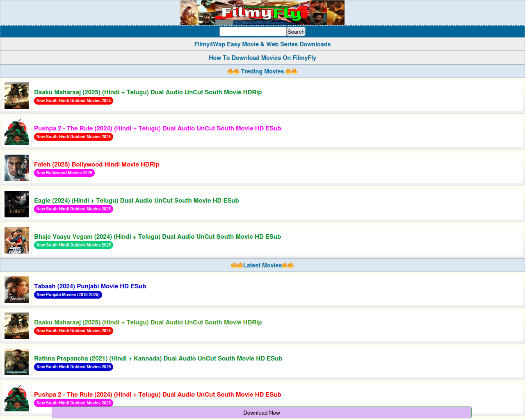Open Eagle (2024) Dual Audio movie link
This screenshot has height=420, width=525.
[137, 201]
